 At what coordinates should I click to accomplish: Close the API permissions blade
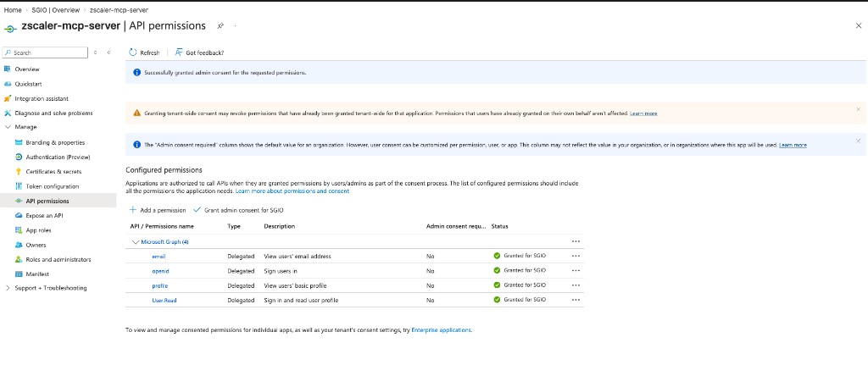tap(859, 25)
